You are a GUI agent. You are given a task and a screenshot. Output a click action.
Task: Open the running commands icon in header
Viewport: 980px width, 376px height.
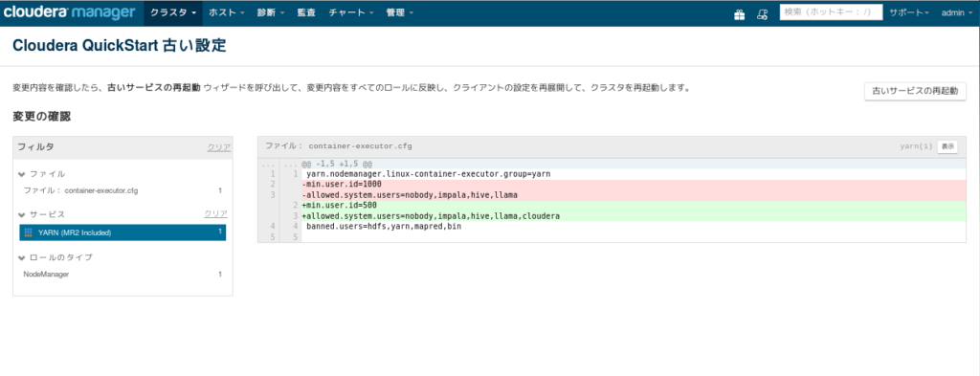762,13
